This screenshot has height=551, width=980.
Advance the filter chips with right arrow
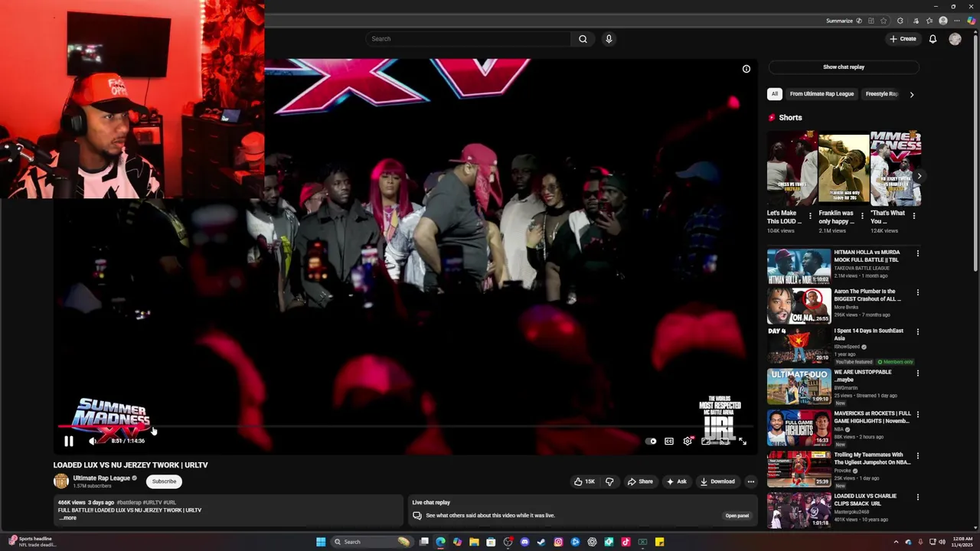[911, 94]
